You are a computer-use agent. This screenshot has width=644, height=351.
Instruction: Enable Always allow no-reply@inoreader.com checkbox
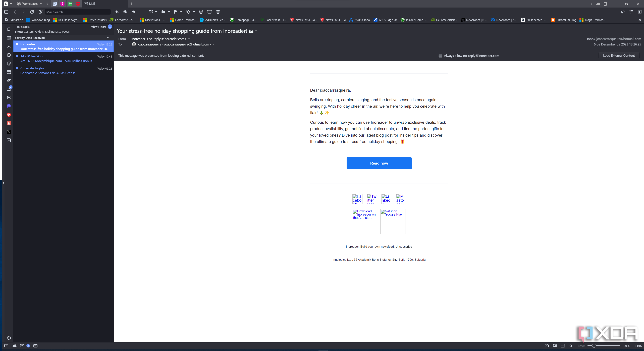[440, 56]
